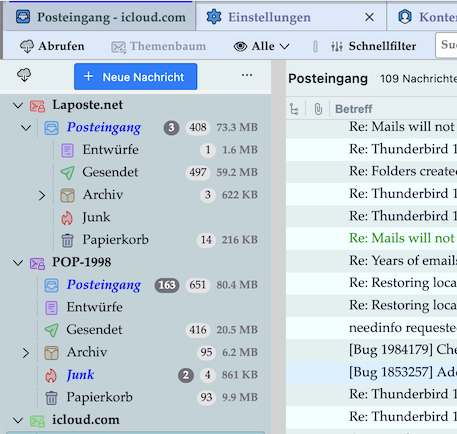
Task: Click the Laposte.net Archiv box icon
Action: [67, 195]
